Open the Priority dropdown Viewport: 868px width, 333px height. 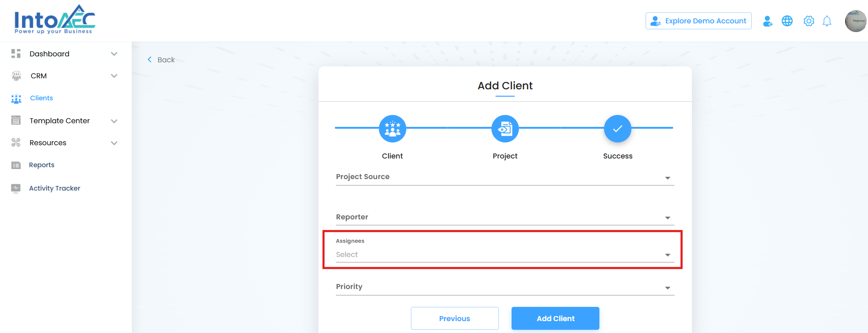504,287
